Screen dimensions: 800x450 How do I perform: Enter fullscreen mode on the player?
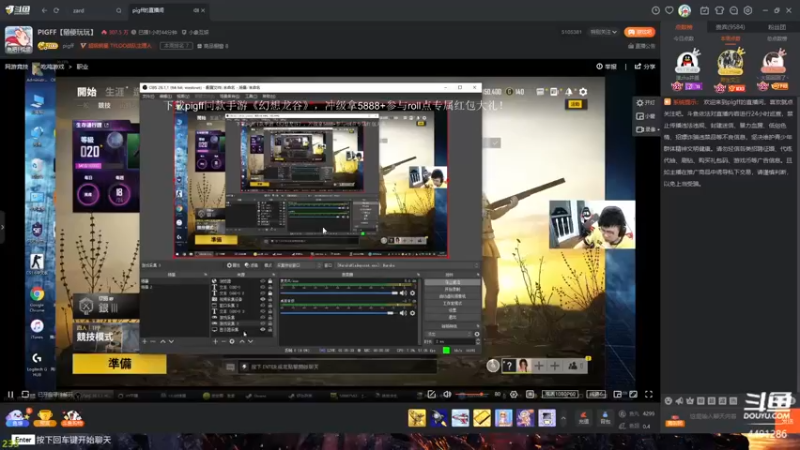coord(648,394)
